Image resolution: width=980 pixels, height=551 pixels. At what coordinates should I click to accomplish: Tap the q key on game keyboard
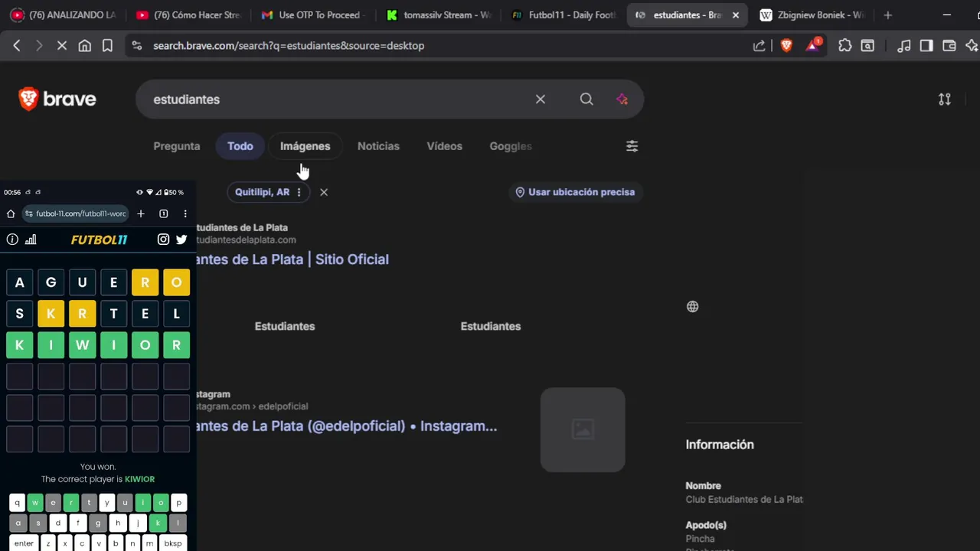coord(17,503)
